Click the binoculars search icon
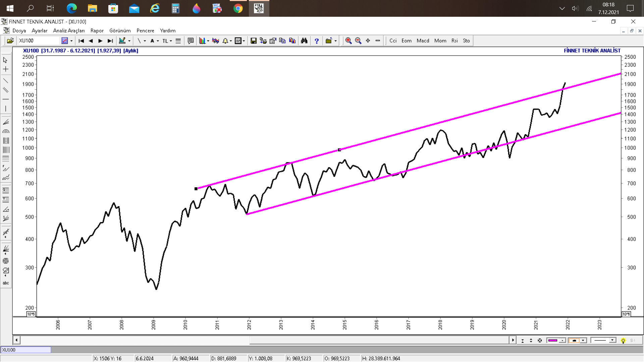The width and height of the screenshot is (644, 362). click(x=304, y=41)
